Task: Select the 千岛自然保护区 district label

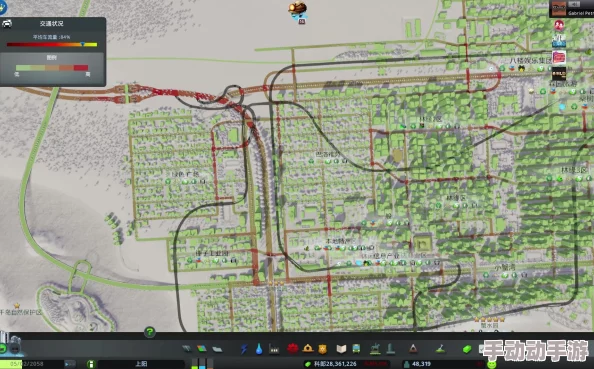Action: click(x=21, y=312)
